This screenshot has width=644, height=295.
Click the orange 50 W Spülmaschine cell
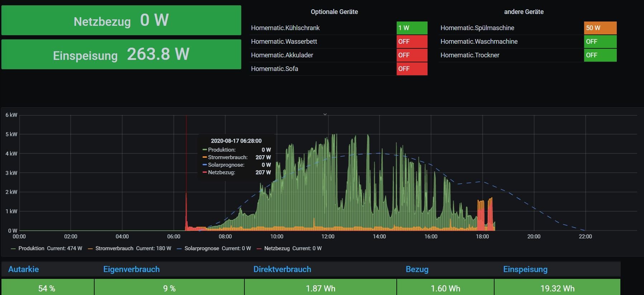[x=600, y=28]
